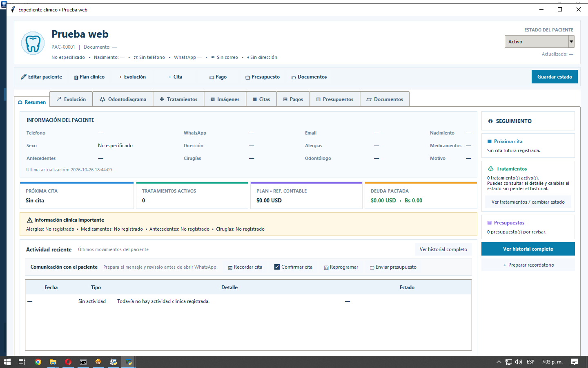Add a new Cita from the toolbar
Viewport: 588px width, 368px height.
tap(175, 77)
